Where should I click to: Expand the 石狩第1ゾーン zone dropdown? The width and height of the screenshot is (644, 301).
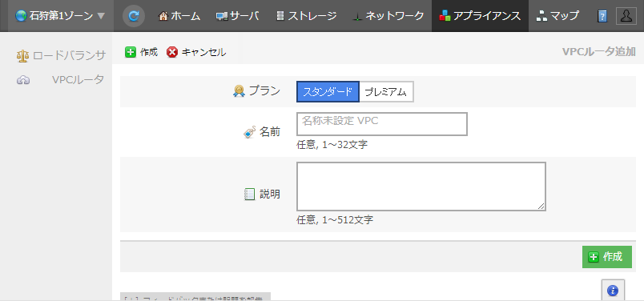coord(61,16)
